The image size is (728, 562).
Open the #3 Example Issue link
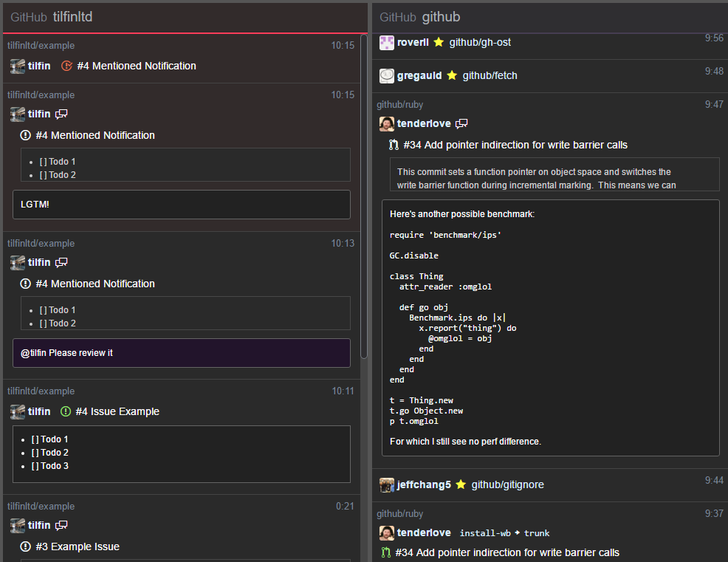(78, 546)
